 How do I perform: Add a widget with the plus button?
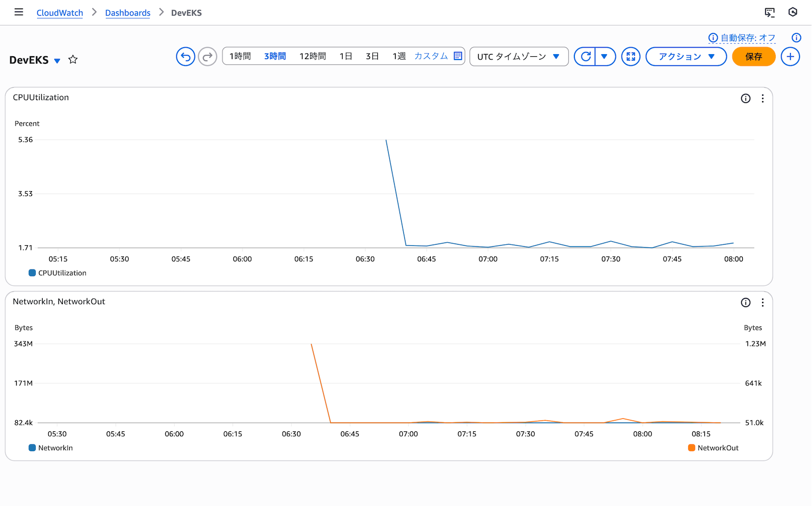[x=790, y=56]
